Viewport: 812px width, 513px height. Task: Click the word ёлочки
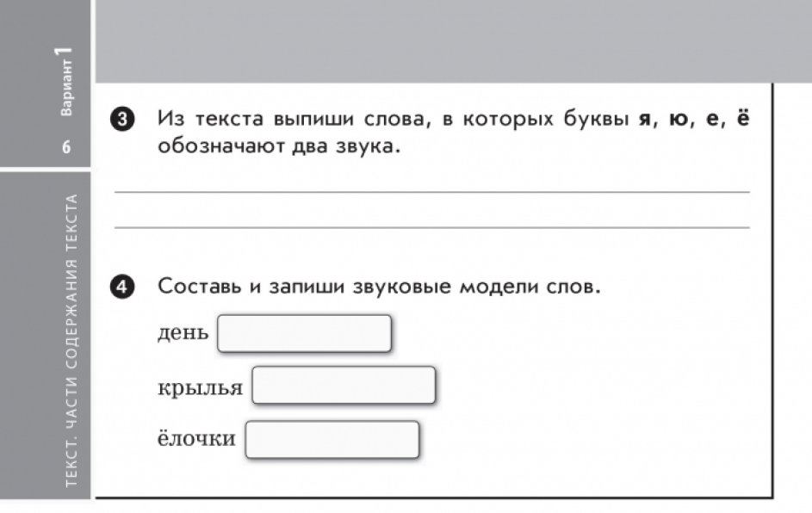click(x=196, y=438)
